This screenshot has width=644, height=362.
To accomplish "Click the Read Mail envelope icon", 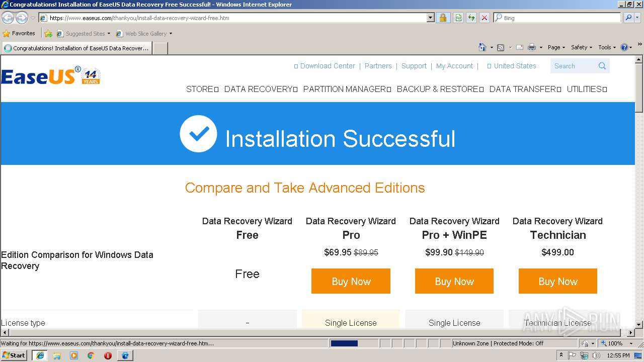I will click(520, 47).
